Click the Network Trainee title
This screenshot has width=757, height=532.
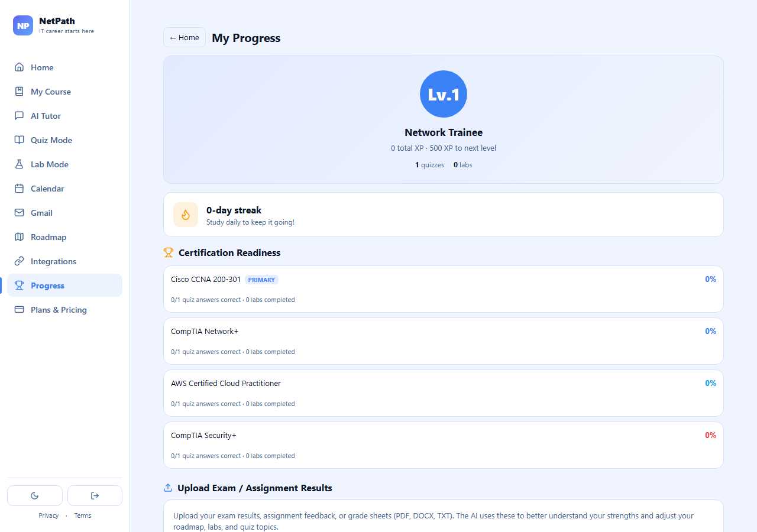(444, 132)
